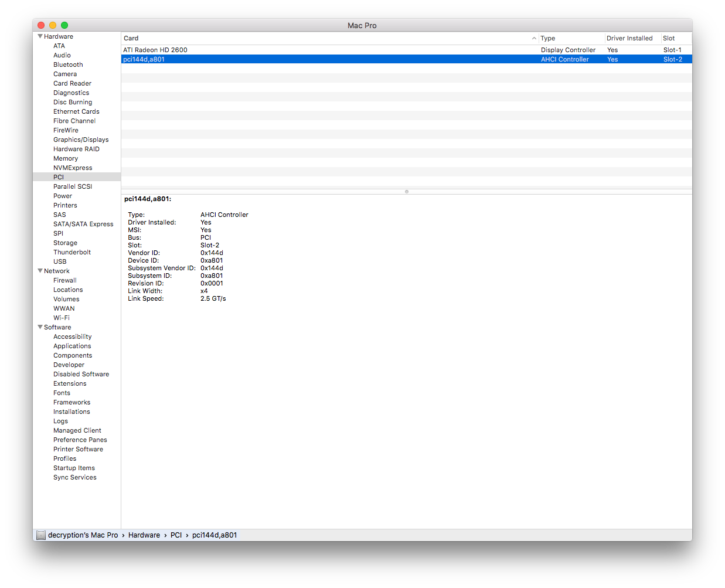This screenshot has height=588, width=725.
Task: Select Power in the sidebar
Action: pos(63,196)
